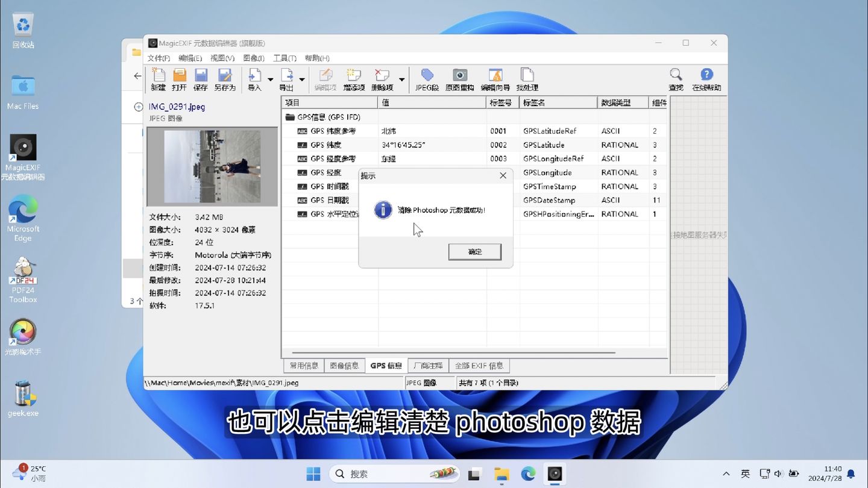This screenshot has height=488, width=868.
Task: Select the GPS 纬度参考 row
Action: [x=474, y=131]
